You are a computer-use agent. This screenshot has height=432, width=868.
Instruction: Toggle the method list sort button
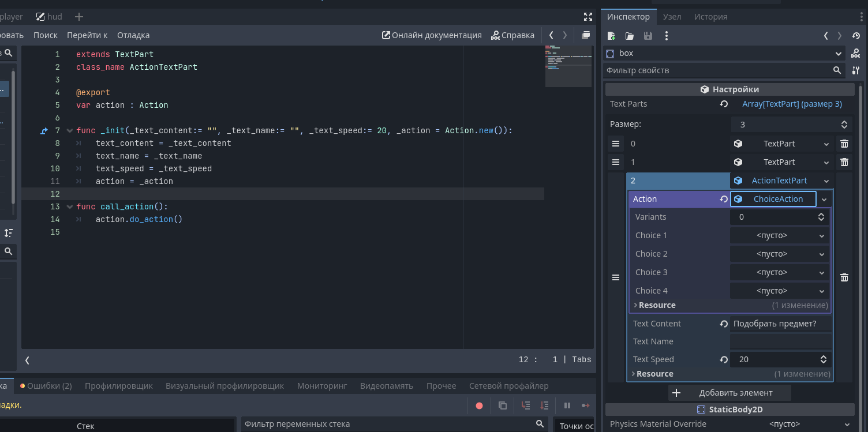click(9, 233)
